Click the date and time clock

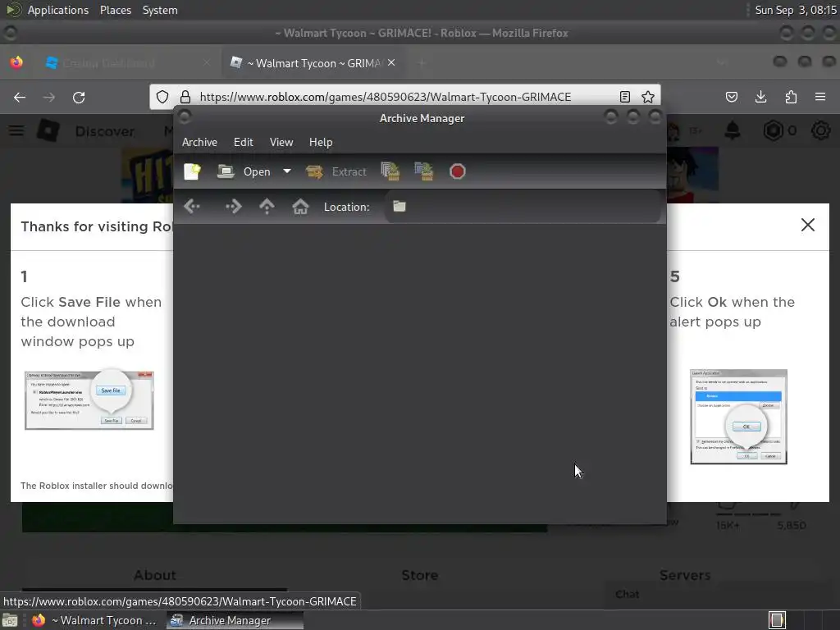pos(795,10)
